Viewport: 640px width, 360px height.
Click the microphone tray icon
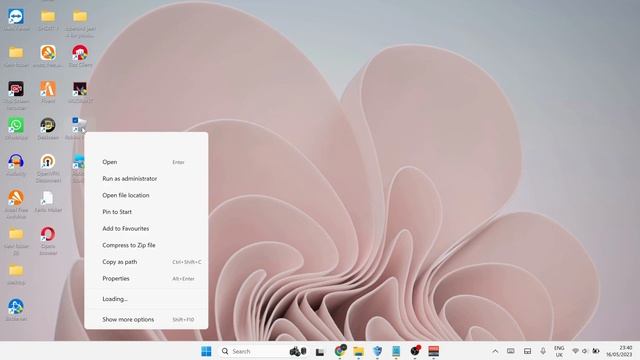pos(543,351)
